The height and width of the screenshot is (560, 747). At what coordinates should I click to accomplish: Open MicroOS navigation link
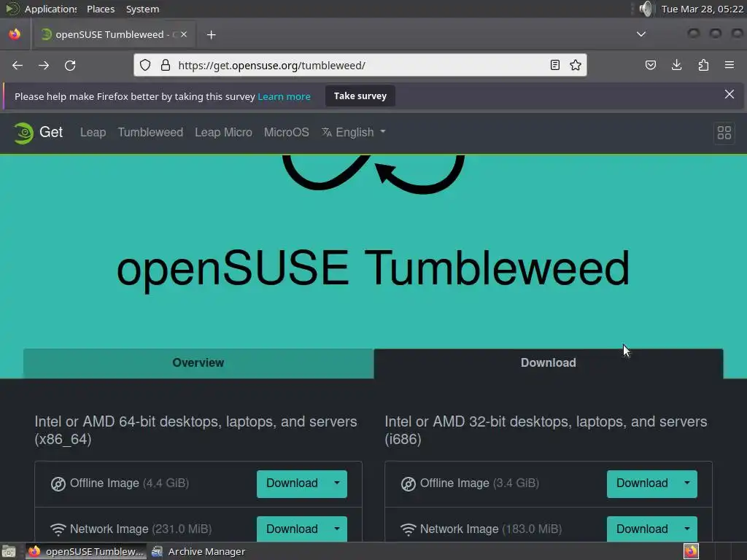286,133
